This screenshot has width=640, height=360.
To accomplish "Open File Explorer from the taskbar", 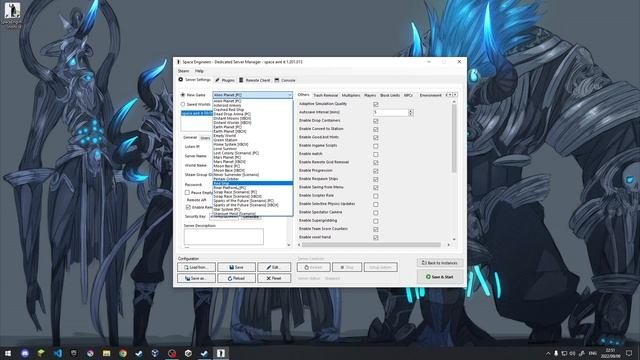I will click(x=107, y=353).
